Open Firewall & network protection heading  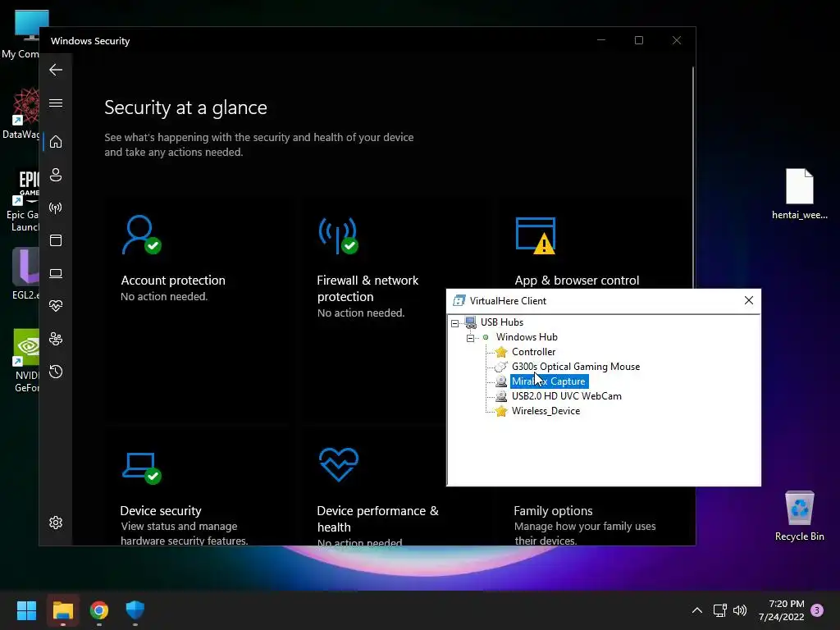367,288
